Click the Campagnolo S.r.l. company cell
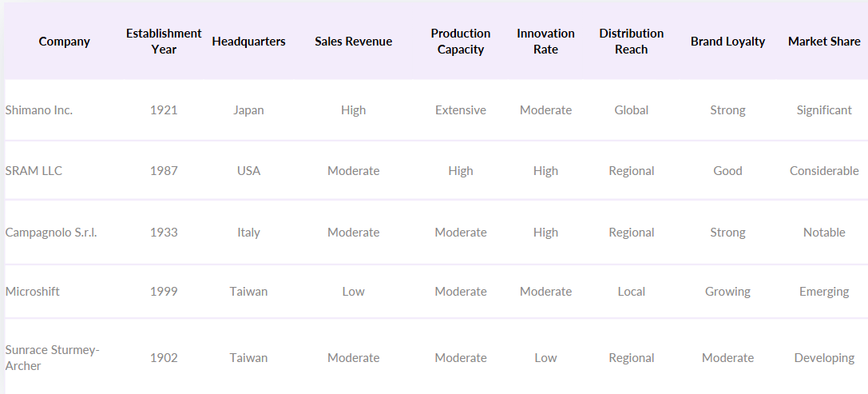The height and width of the screenshot is (394, 868). click(x=51, y=233)
